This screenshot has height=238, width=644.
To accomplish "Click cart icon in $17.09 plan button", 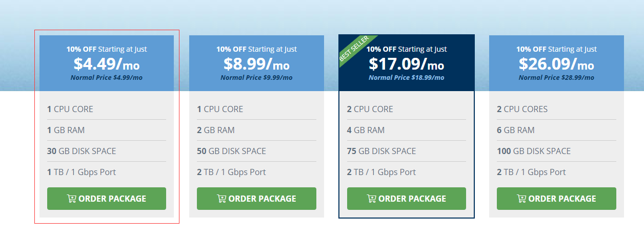I will [371, 199].
